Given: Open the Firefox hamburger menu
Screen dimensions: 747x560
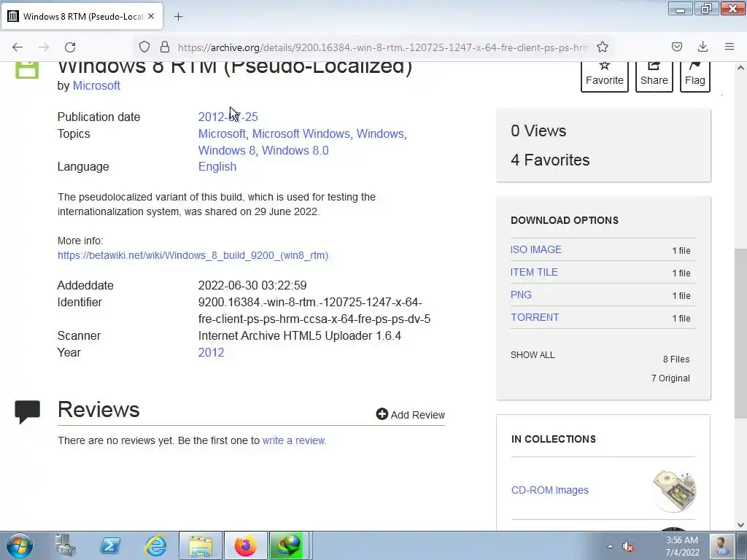Looking at the screenshot, I should (x=729, y=47).
